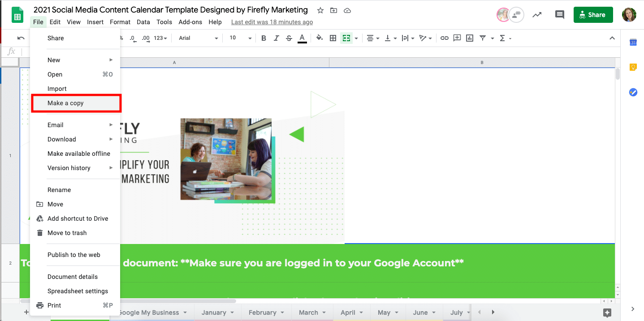The image size is (644, 321).
Task: Select Move to trash
Action: tap(75, 233)
